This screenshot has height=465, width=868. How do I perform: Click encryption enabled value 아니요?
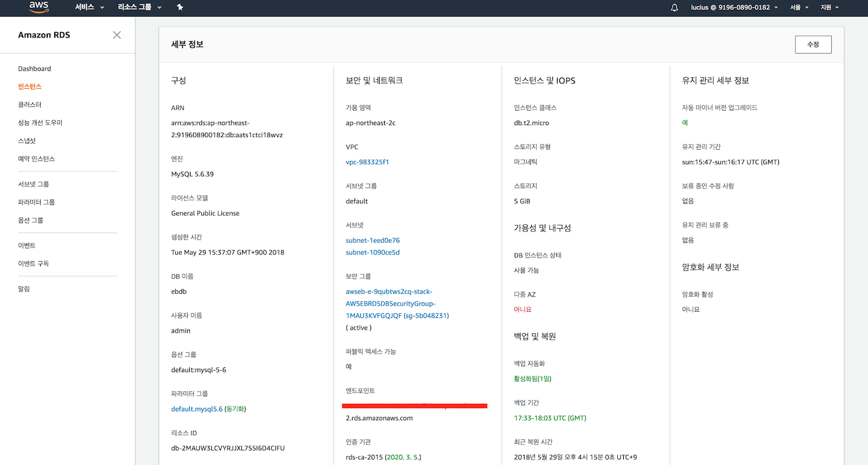691,309
